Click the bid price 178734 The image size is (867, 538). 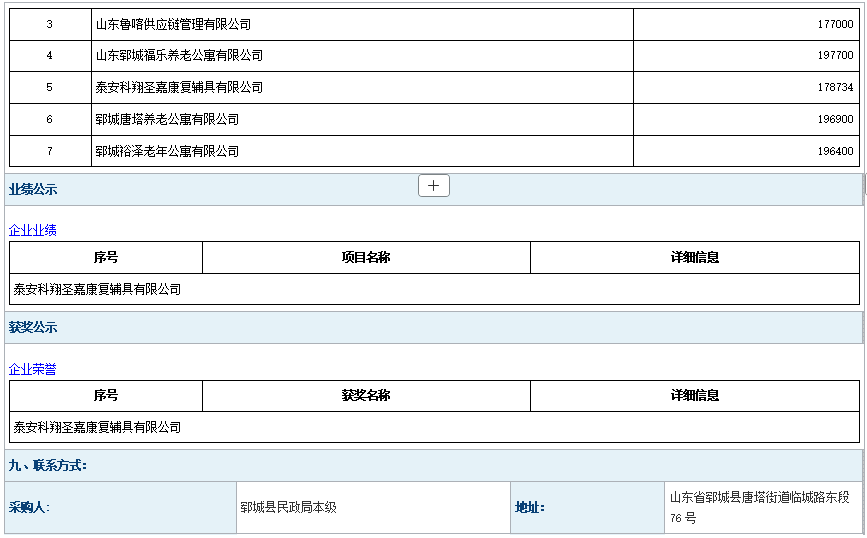(x=835, y=88)
